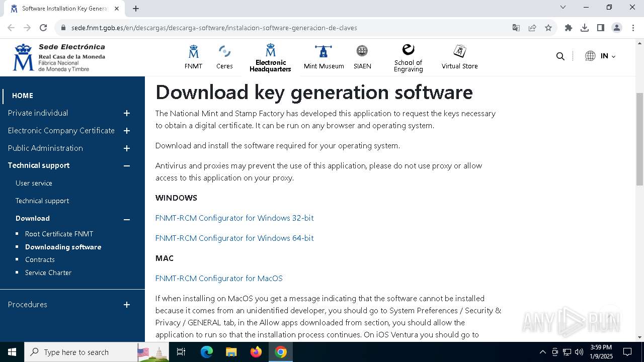
Task: Expand Electronic Company Certificate section
Action: coord(127,131)
